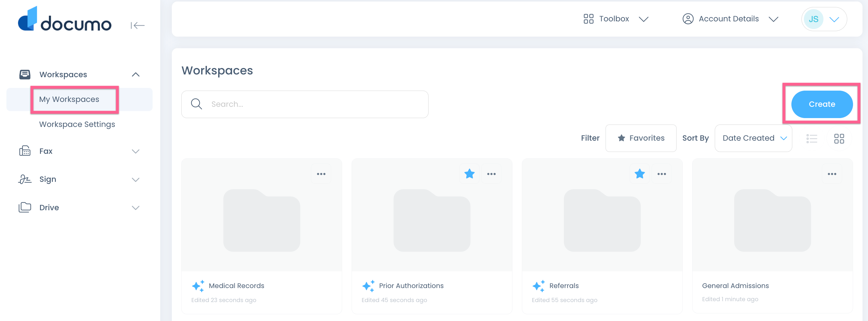Expand the Account Details dropdown
This screenshot has width=868, height=321.
pyautogui.click(x=730, y=19)
